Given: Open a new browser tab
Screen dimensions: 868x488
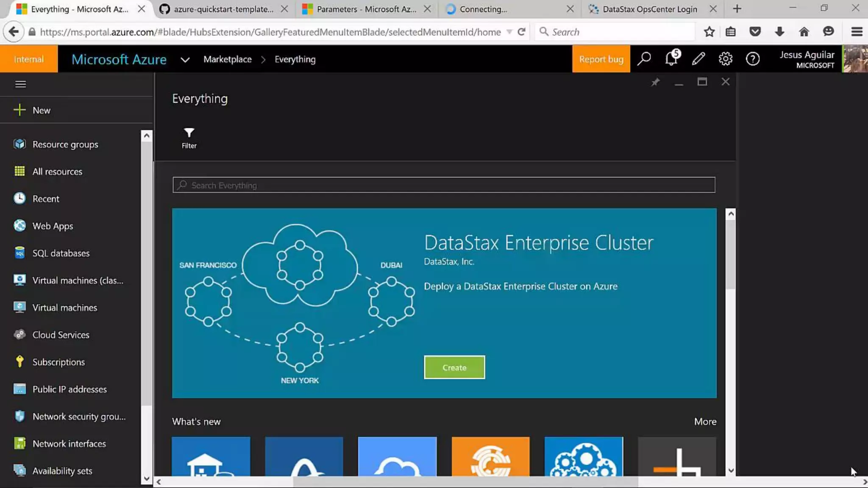Looking at the screenshot, I should click(737, 9).
